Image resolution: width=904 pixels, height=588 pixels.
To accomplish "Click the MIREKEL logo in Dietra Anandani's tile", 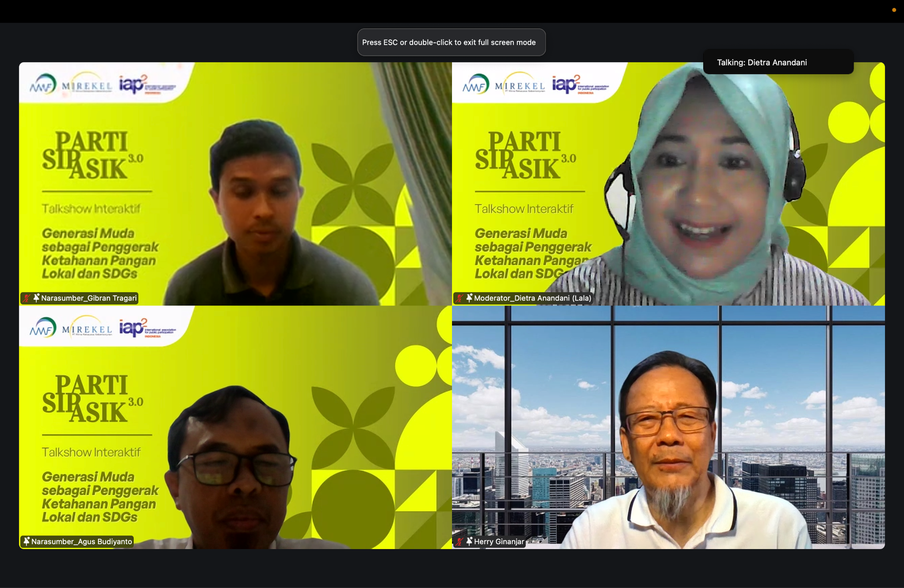I will pos(519,86).
